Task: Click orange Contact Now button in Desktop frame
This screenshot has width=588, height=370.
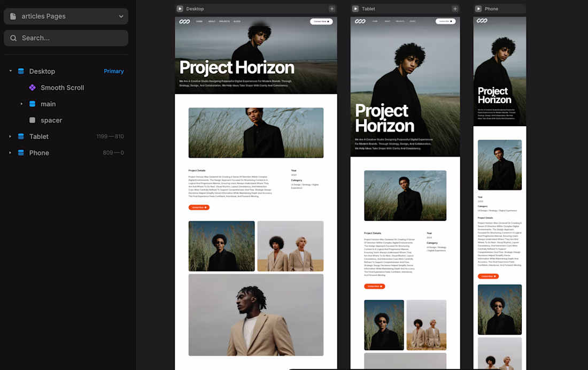Action: (199, 207)
